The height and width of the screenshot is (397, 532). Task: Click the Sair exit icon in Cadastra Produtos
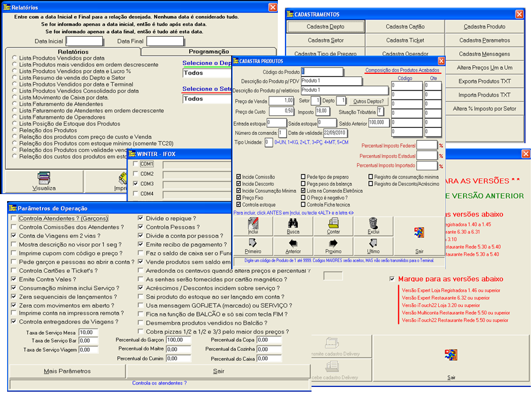[419, 233]
